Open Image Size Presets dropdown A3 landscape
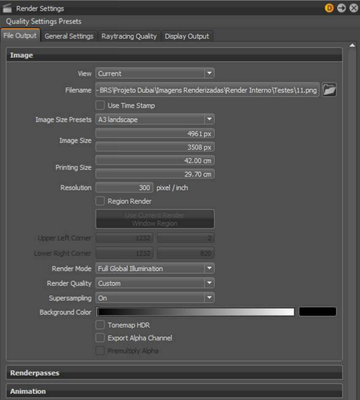This screenshot has width=360, height=400. pyautogui.click(x=155, y=119)
